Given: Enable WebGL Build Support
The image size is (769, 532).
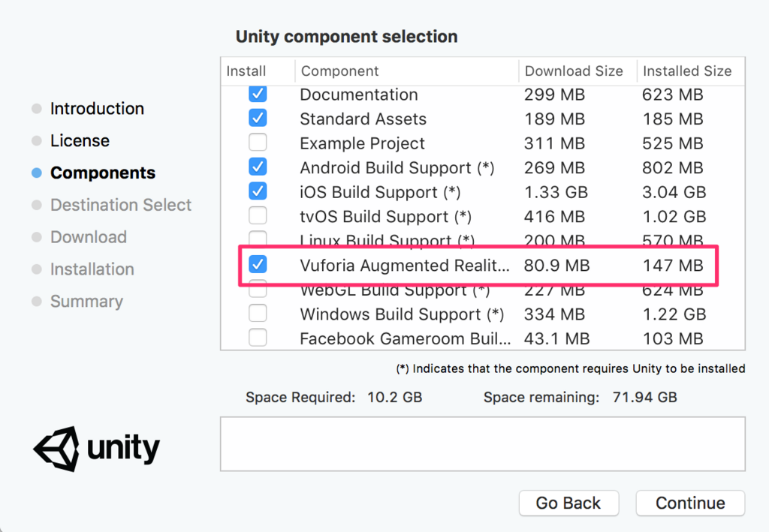Looking at the screenshot, I should click(x=258, y=288).
